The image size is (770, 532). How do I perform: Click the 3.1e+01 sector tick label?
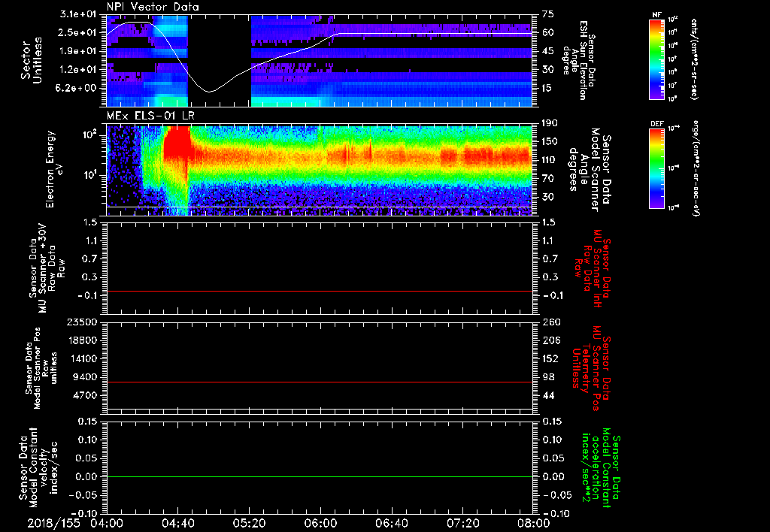pos(77,14)
